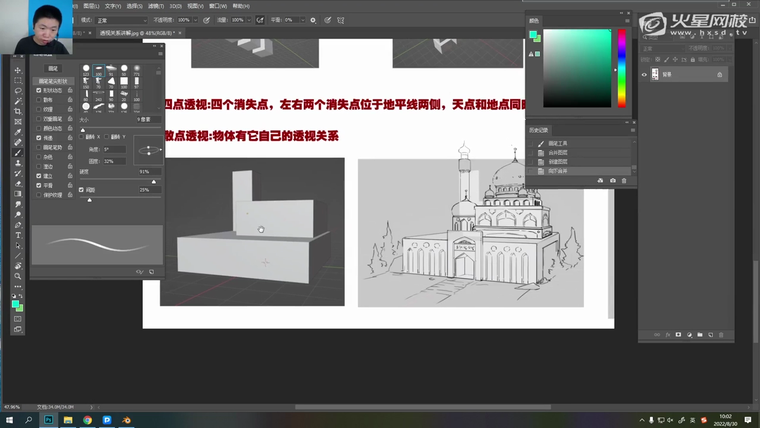Select the Brush tool
The height and width of the screenshot is (428, 760).
pos(18,153)
